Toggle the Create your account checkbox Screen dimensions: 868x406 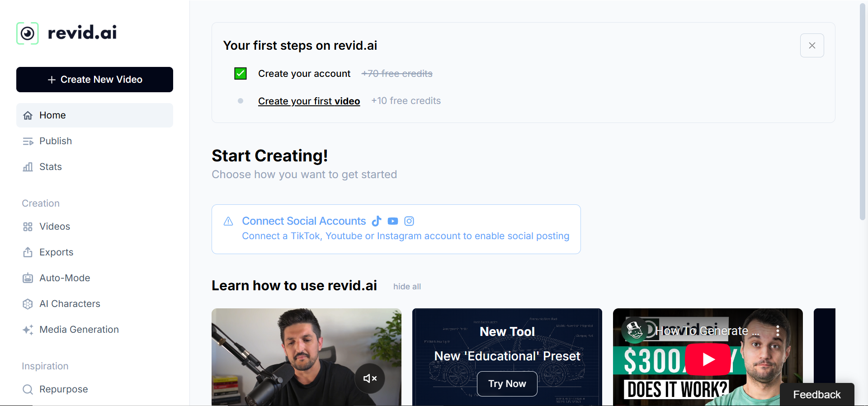tap(241, 73)
